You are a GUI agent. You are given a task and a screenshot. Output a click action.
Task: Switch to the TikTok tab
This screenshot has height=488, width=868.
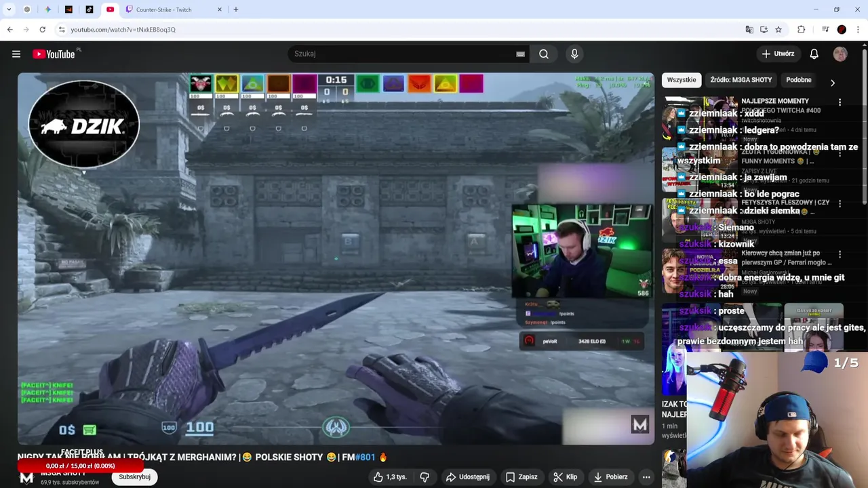point(90,9)
